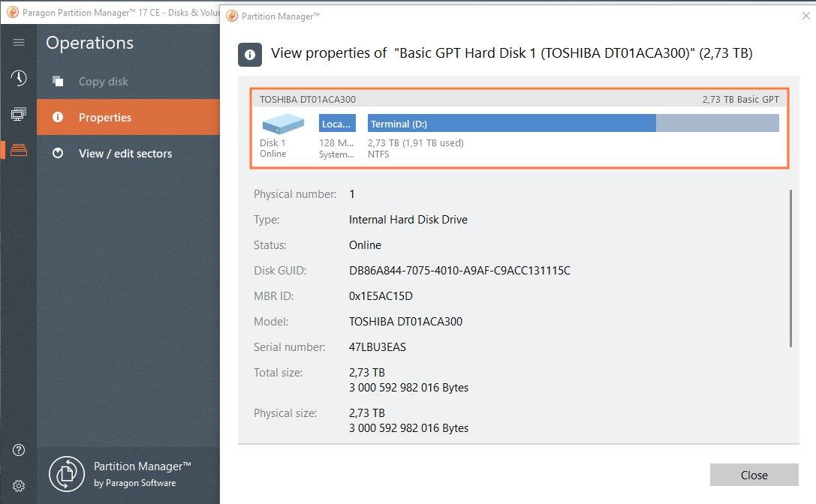This screenshot has width=816, height=504.
Task: Click the Properties info icon
Action: point(58,117)
